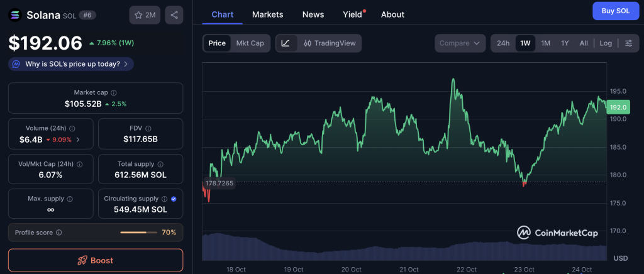Open the Circulating supply info icon
The width and height of the screenshot is (644, 274).
(165, 199)
